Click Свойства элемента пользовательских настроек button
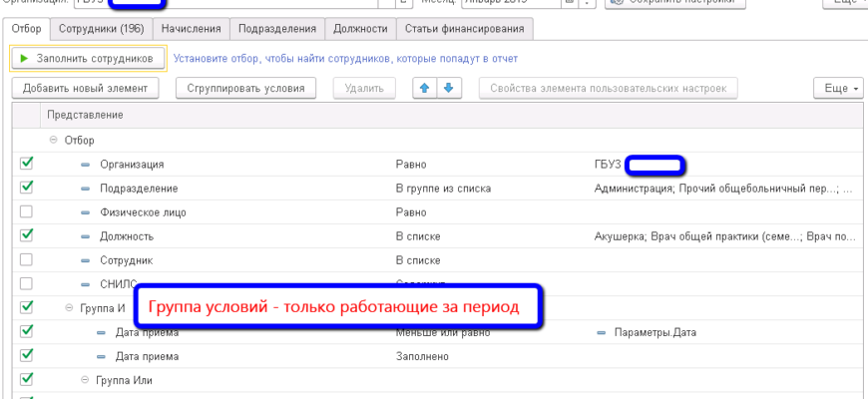Image resolution: width=868 pixels, height=399 pixels. [x=609, y=88]
